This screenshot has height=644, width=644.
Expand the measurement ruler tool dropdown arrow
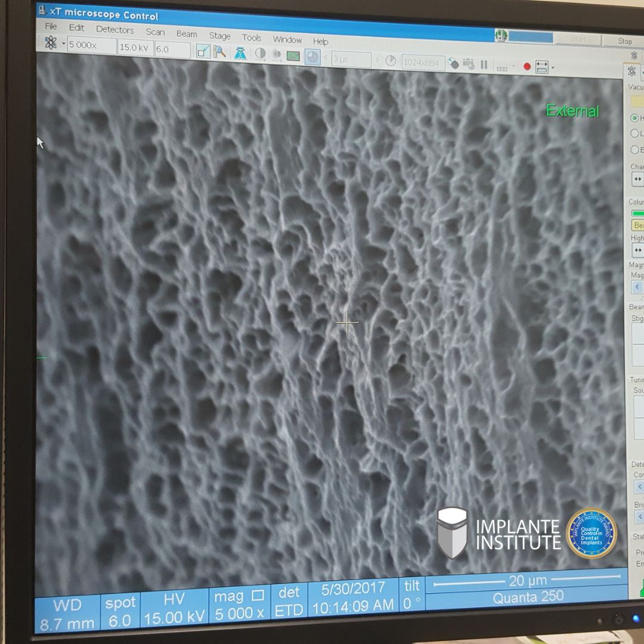553,67
